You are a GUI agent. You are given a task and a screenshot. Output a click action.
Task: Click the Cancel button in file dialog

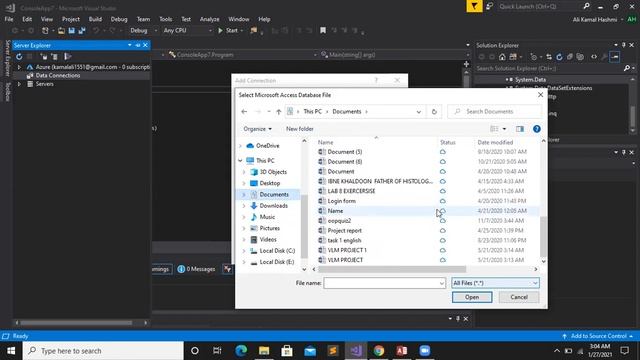pos(519,297)
